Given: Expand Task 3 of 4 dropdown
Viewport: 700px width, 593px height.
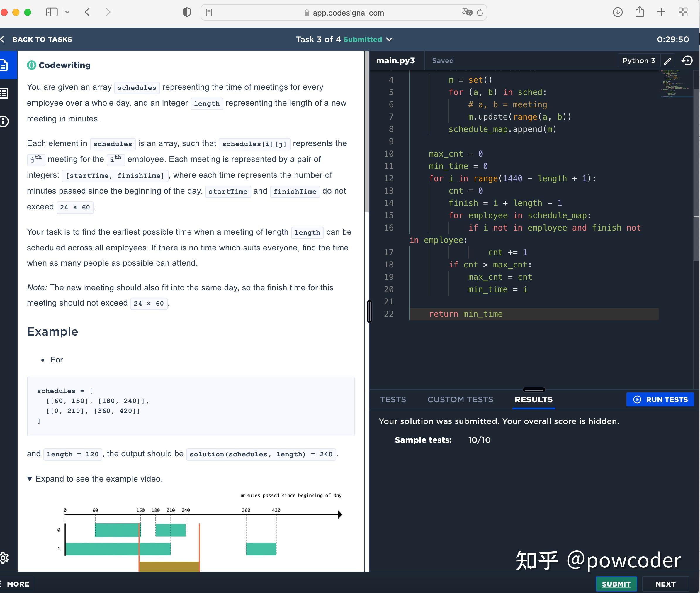Looking at the screenshot, I should click(x=389, y=39).
